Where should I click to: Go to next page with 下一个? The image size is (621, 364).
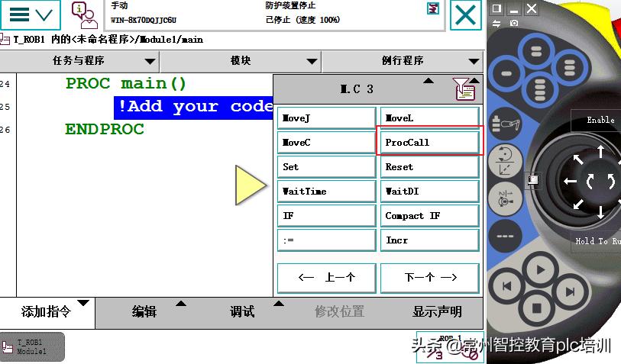(430, 278)
